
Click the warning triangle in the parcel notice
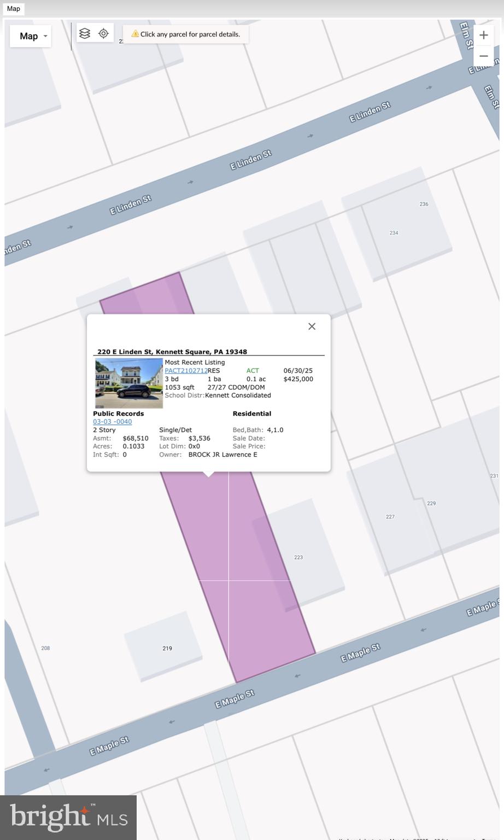(x=134, y=33)
